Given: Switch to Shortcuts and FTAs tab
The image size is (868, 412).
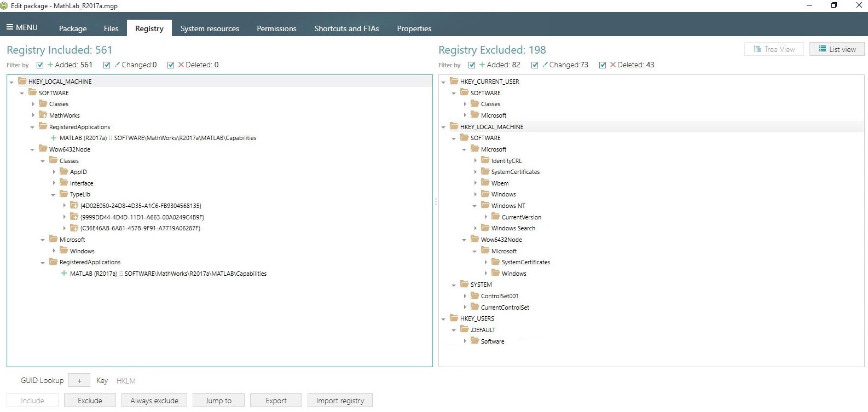Looking at the screenshot, I should click(x=346, y=28).
